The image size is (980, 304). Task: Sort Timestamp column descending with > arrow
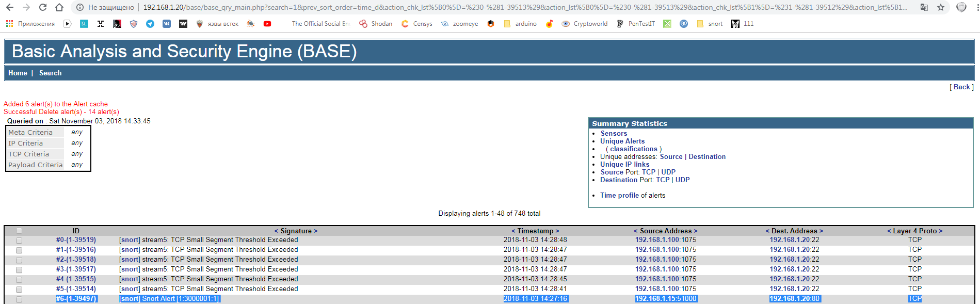(557, 231)
